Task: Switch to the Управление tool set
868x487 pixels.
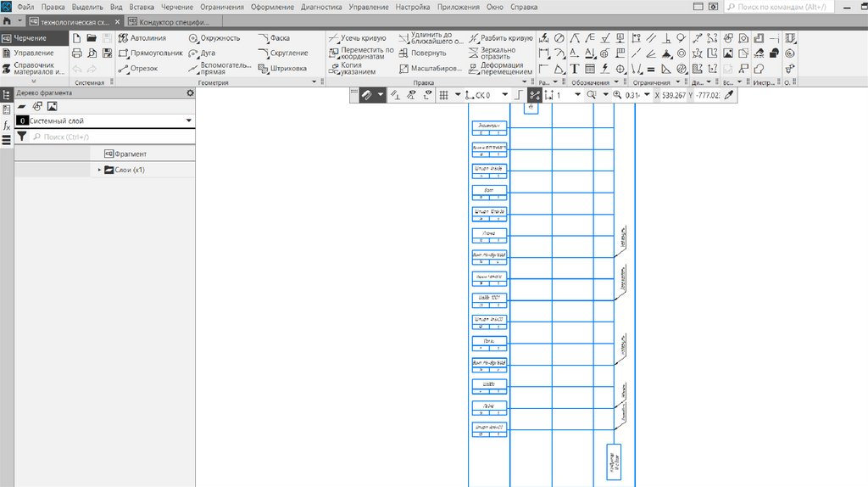Action: tap(34, 53)
